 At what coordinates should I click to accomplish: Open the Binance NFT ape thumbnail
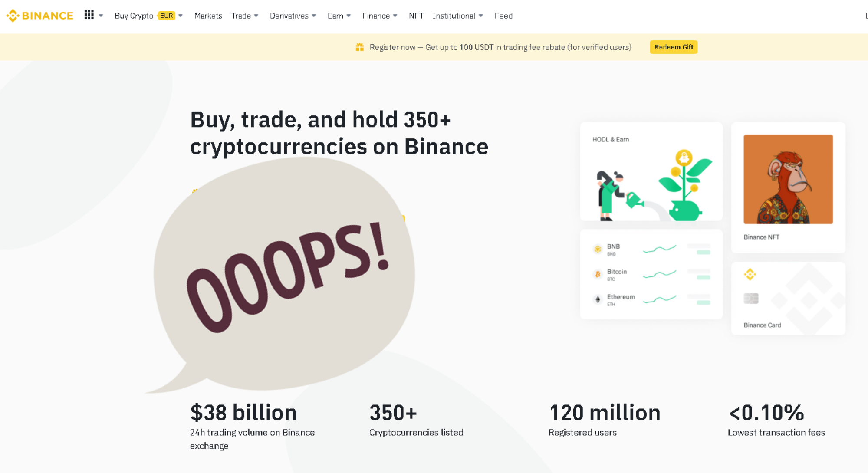pos(788,179)
